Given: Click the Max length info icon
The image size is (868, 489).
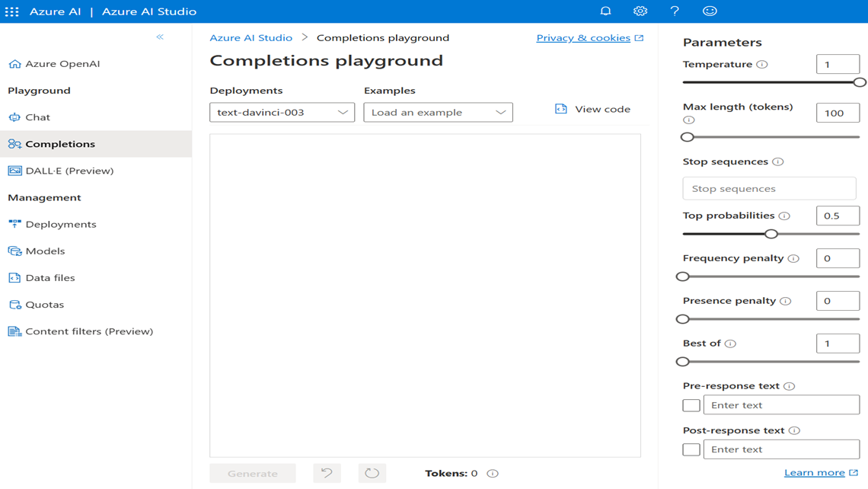Looking at the screenshot, I should (688, 120).
